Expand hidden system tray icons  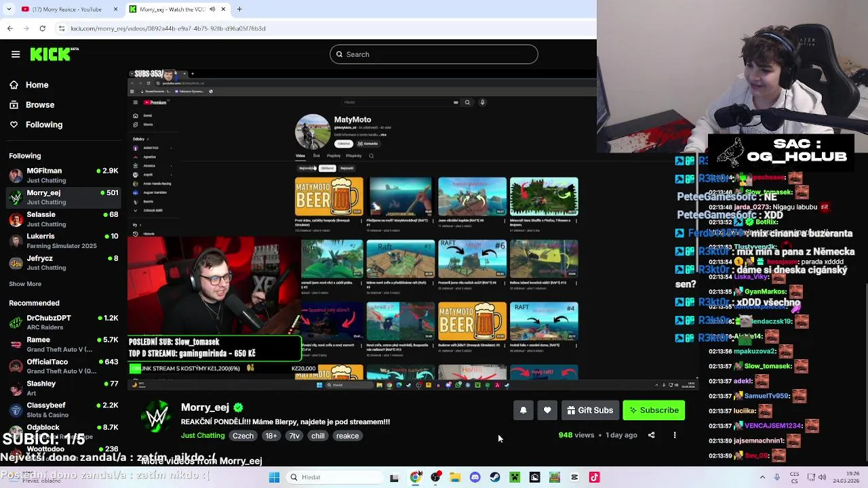(x=762, y=477)
